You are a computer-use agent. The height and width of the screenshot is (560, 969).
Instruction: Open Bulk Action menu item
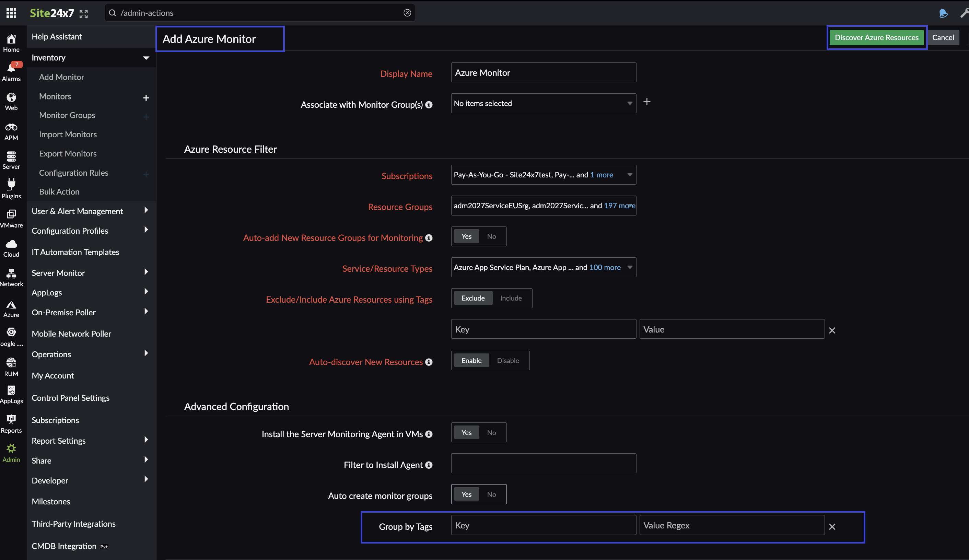(59, 191)
